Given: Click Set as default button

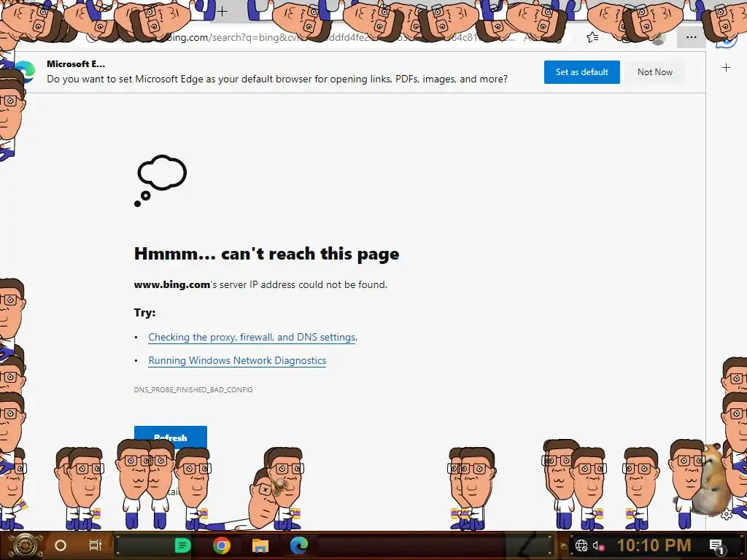Looking at the screenshot, I should (581, 72).
